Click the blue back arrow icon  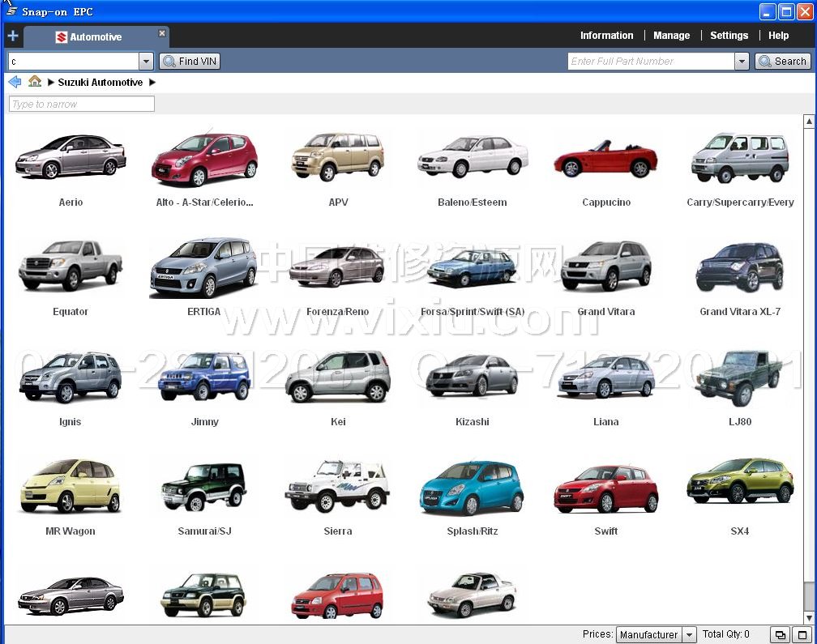(15, 82)
